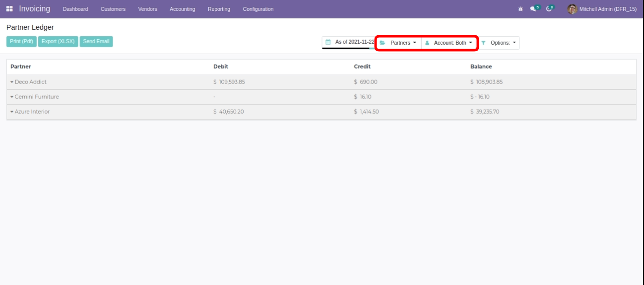Click Mitchell Admin's avatar picture
644x285 pixels.
coord(572,9)
